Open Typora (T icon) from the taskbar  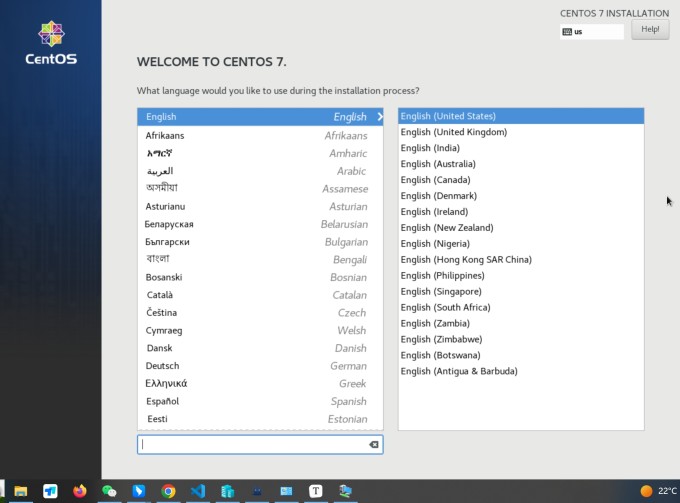[316, 491]
